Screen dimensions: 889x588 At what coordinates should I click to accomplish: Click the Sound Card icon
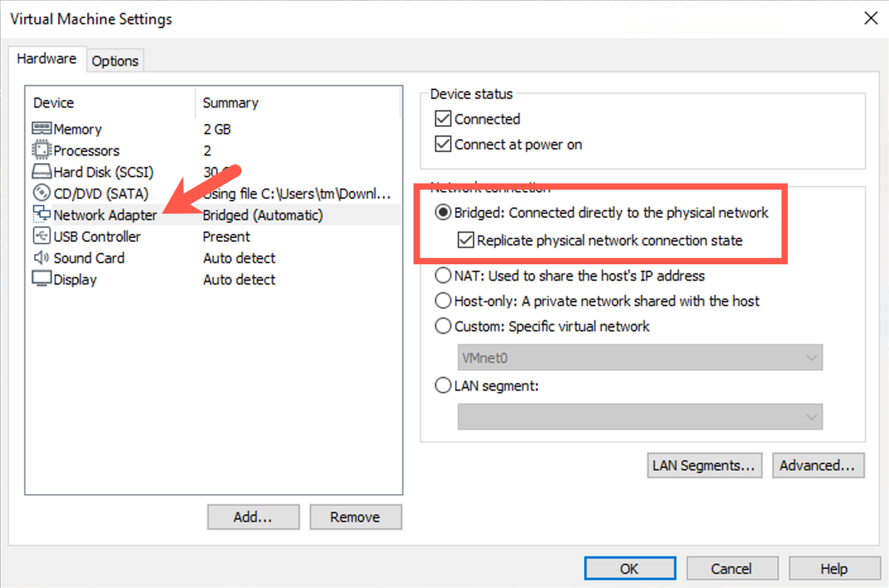click(x=40, y=257)
